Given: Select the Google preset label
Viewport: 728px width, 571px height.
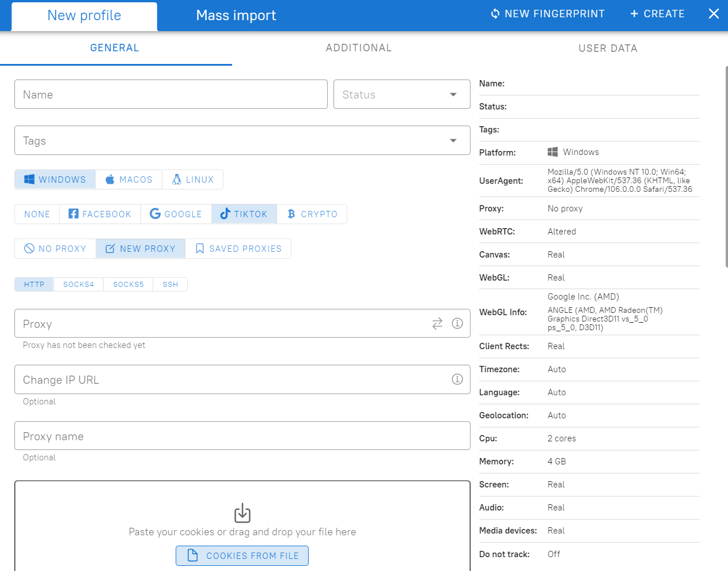Looking at the screenshot, I should [183, 214].
